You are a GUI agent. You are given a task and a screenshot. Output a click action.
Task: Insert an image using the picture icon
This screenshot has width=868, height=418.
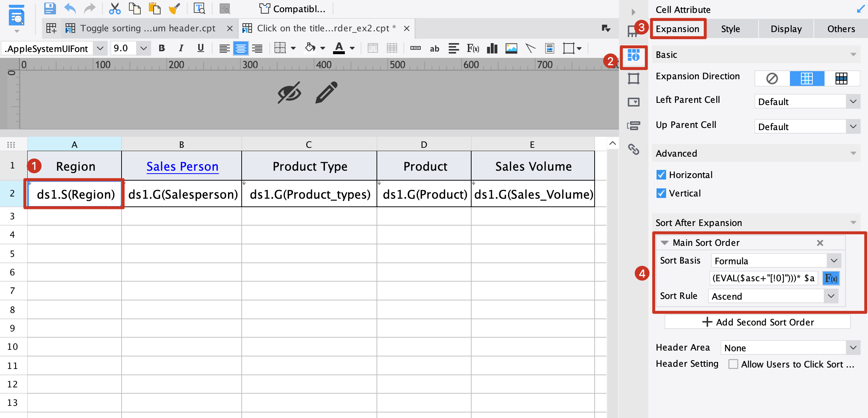tap(511, 48)
